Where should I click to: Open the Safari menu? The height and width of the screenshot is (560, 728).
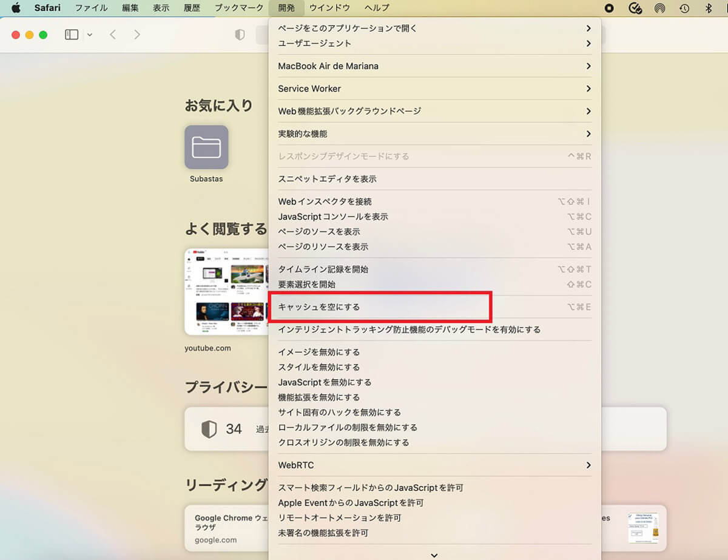(x=47, y=8)
